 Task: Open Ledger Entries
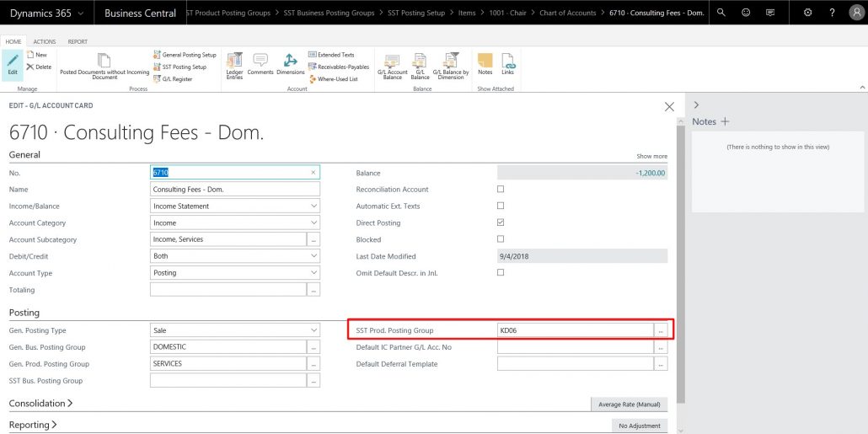click(235, 67)
